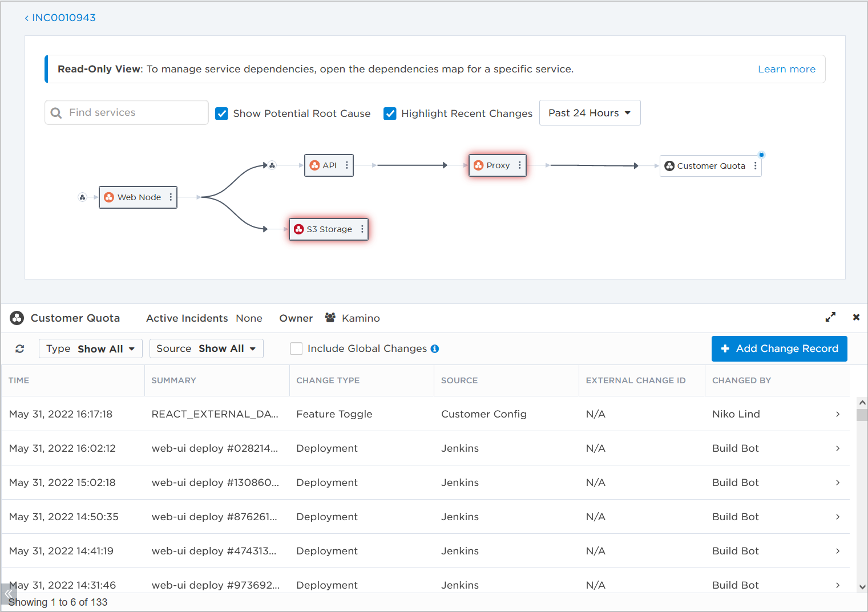Open the Type Show All filter

90,348
